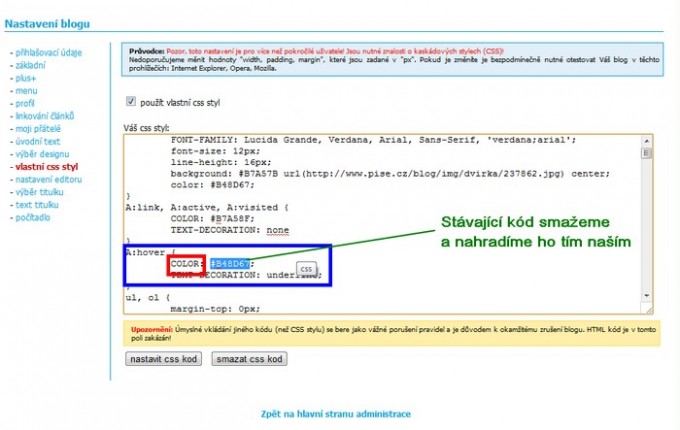Select vlastní css styl menu item
This screenshot has height=430, width=680.
pyautogui.click(x=46, y=166)
